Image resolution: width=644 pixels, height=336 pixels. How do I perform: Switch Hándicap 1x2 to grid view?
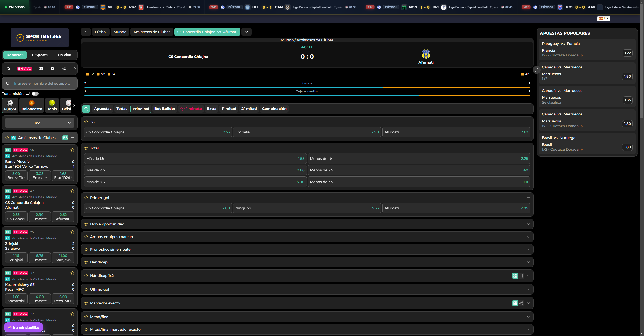tap(515, 276)
